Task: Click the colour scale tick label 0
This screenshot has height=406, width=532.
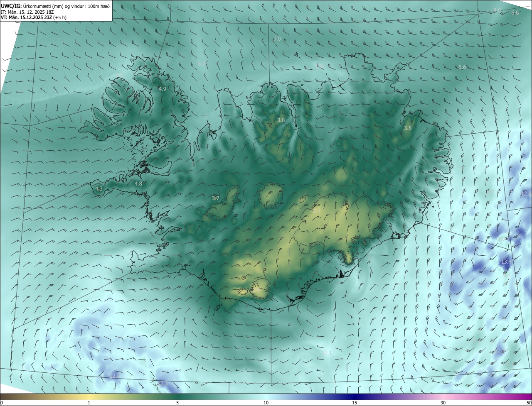Action: [2, 403]
